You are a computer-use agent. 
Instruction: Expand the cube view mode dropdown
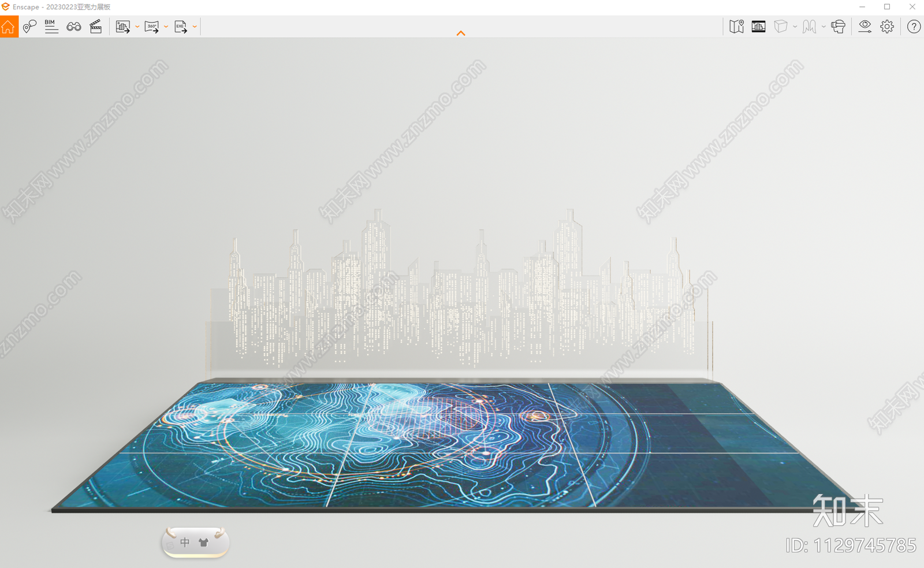795,27
